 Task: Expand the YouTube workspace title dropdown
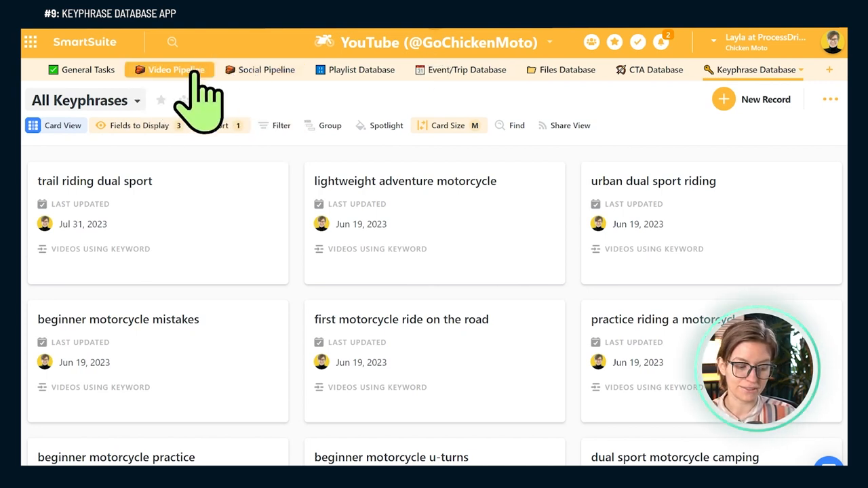click(549, 42)
